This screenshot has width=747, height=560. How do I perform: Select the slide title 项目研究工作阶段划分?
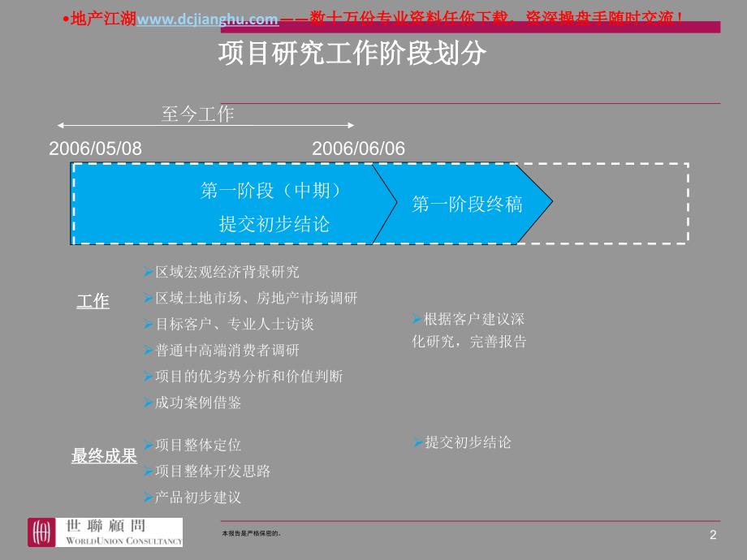(352, 53)
